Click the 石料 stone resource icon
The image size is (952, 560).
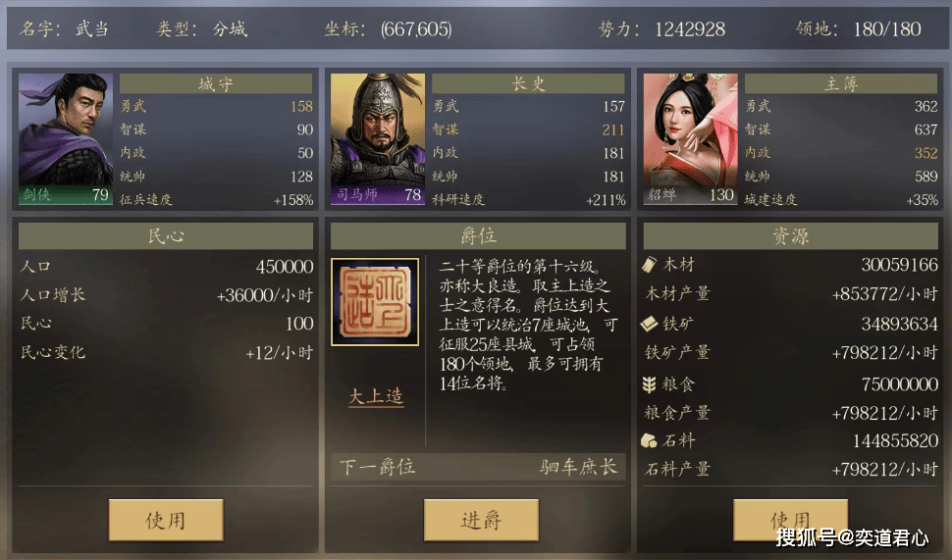pyautogui.click(x=649, y=441)
